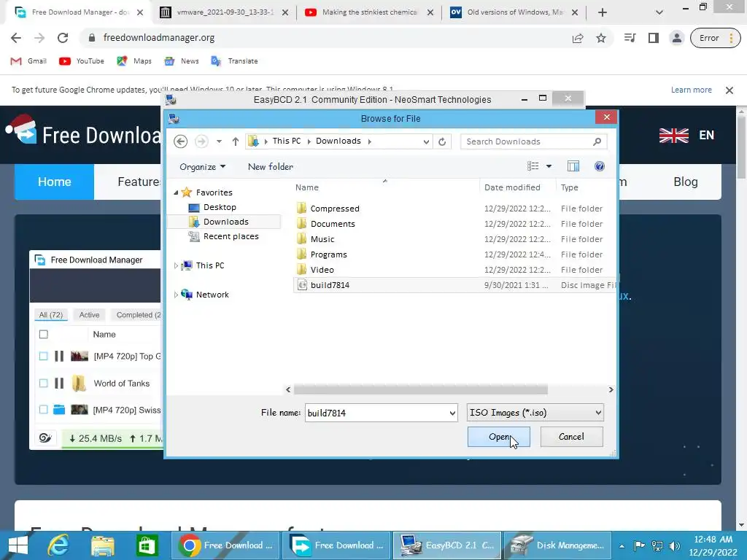Go up one folder level in dialog
747x560 pixels.
(x=236, y=141)
